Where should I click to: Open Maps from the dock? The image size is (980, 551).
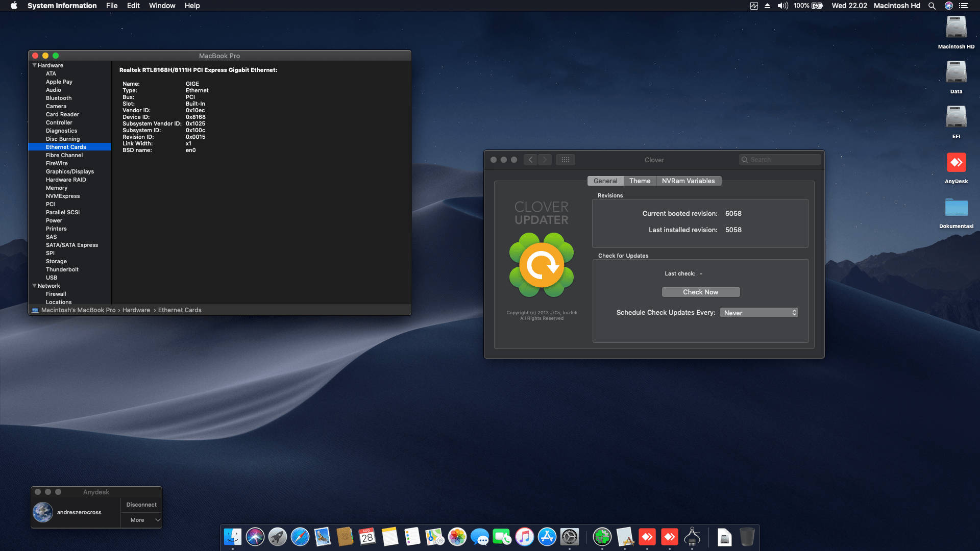pos(435,537)
